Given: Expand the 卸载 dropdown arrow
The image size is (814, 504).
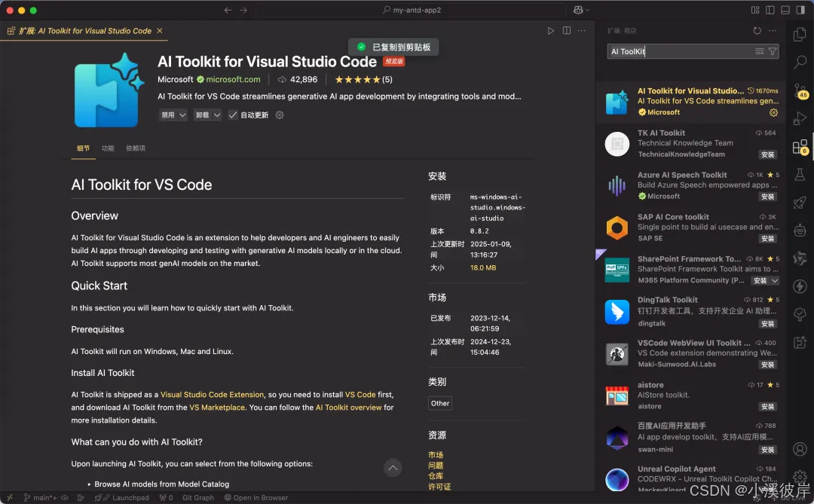Looking at the screenshot, I should pos(216,115).
